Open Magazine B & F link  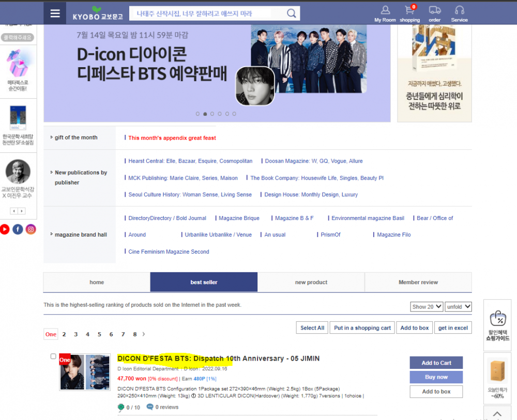coord(294,218)
